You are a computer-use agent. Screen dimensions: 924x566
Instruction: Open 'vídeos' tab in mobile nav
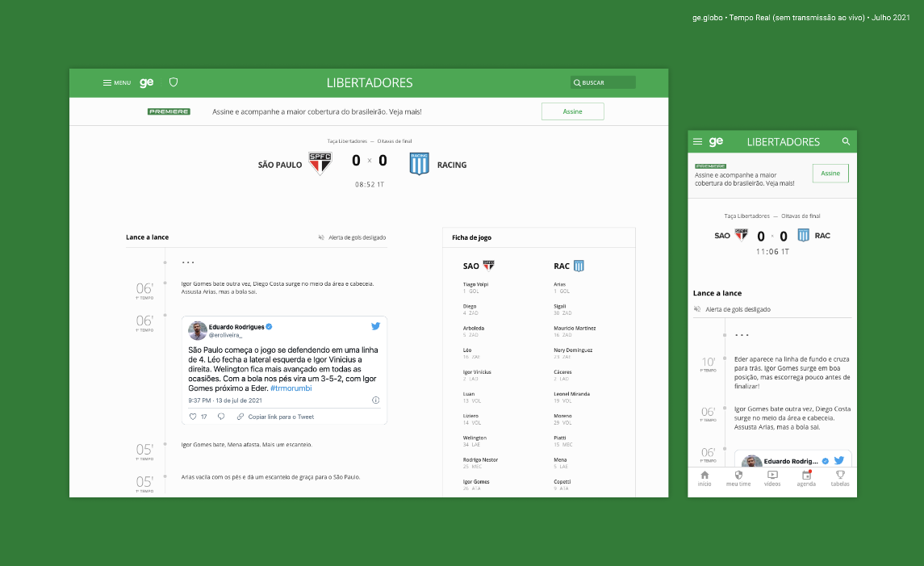pos(772,478)
